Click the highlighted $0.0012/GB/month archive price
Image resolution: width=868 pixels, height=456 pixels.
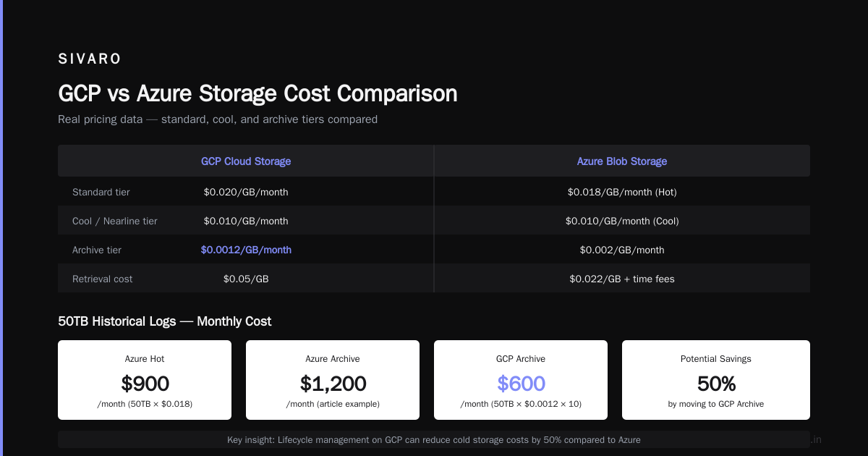tap(246, 250)
